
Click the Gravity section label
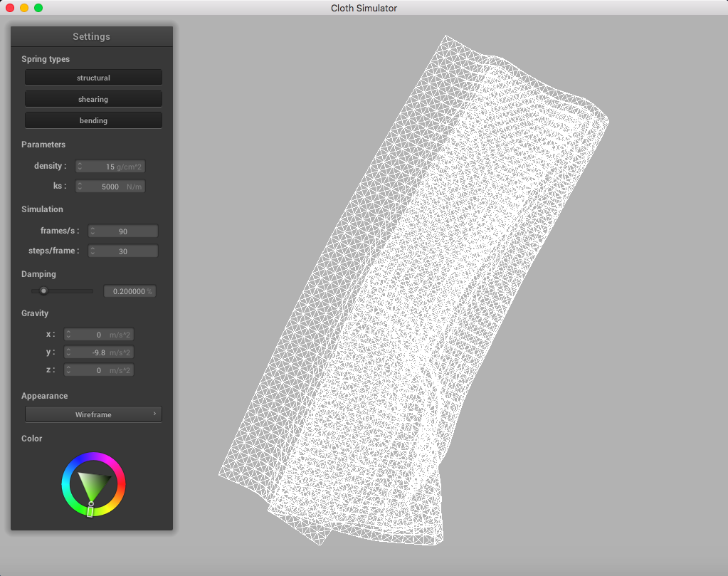click(35, 313)
